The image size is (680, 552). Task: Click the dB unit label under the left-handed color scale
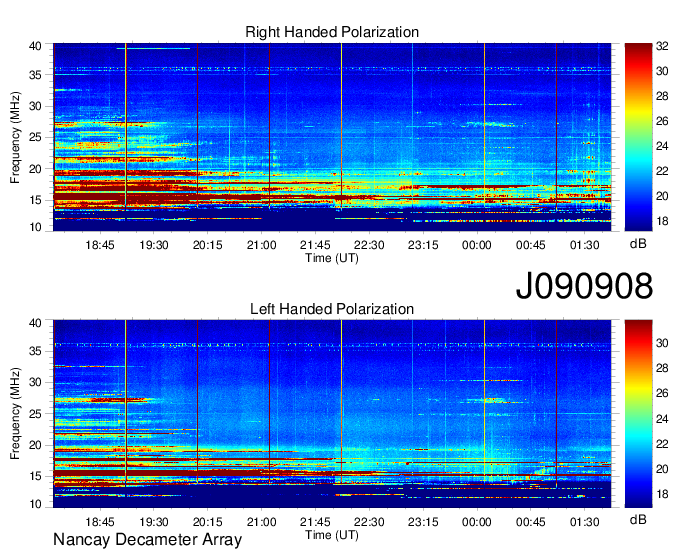638,520
